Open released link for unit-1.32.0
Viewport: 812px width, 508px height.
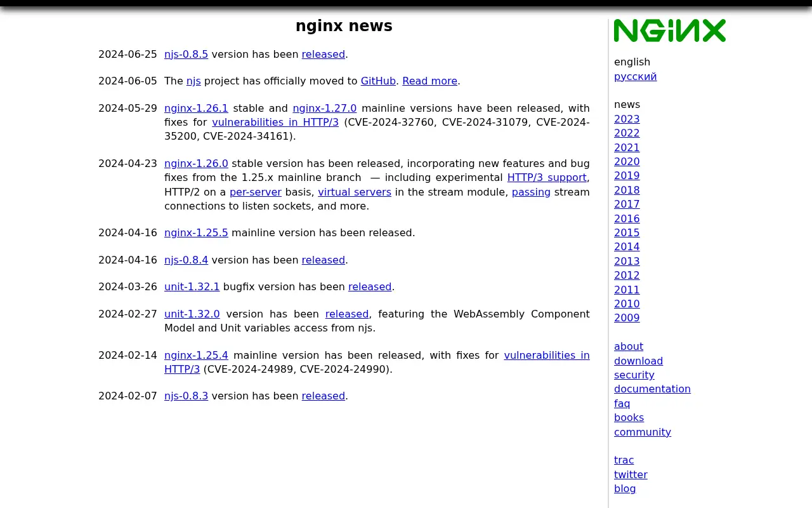tap(347, 314)
